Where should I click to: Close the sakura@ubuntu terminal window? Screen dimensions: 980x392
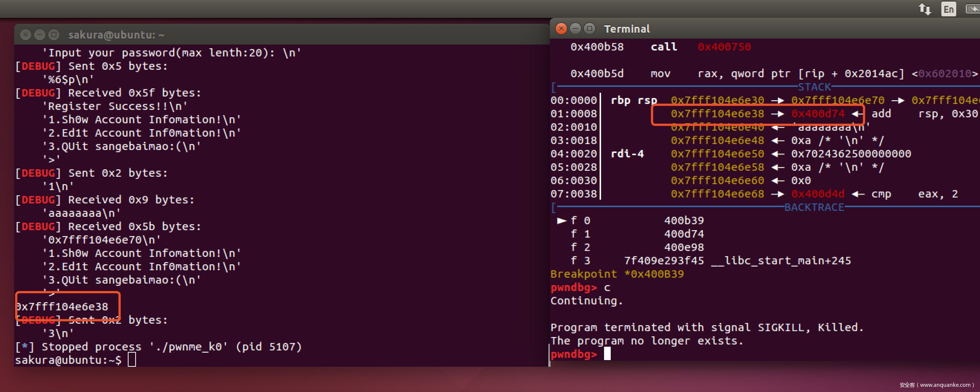(26, 35)
